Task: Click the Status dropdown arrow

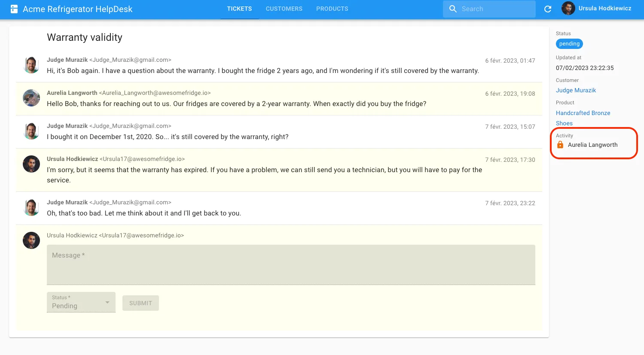Action: (x=107, y=303)
